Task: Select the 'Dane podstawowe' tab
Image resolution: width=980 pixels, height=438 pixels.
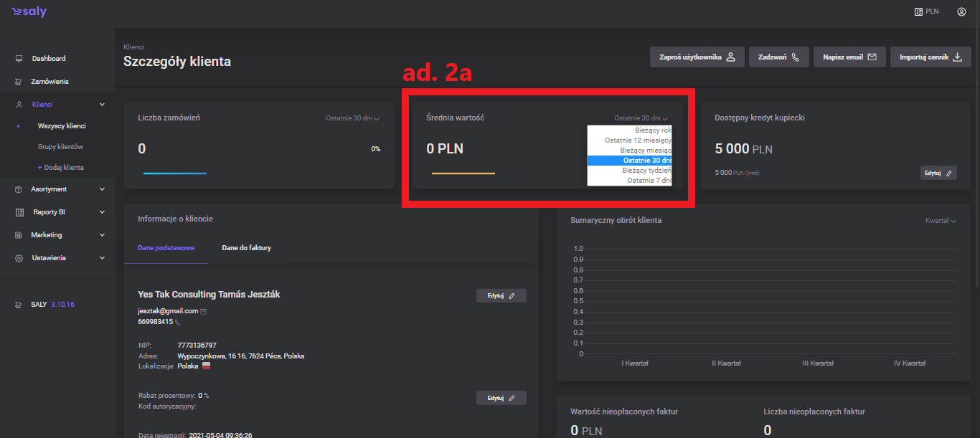Action: coord(166,248)
